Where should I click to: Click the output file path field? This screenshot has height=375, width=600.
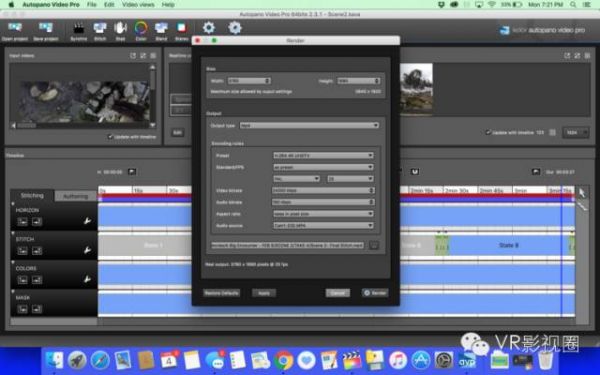287,245
